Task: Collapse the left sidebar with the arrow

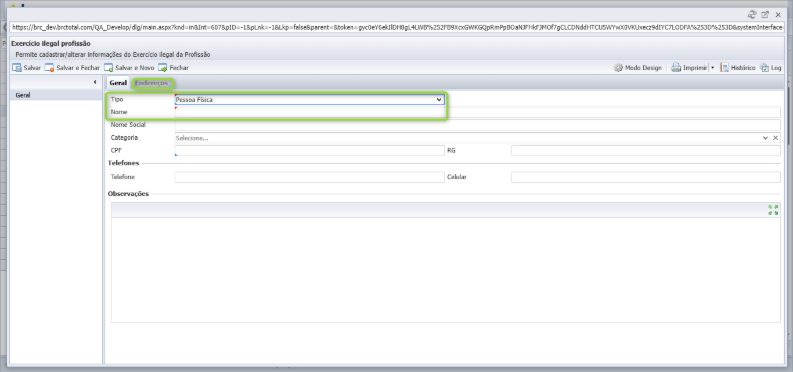Action: point(95,82)
